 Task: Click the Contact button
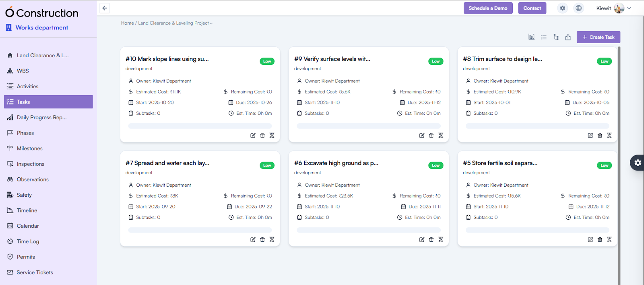(532, 8)
